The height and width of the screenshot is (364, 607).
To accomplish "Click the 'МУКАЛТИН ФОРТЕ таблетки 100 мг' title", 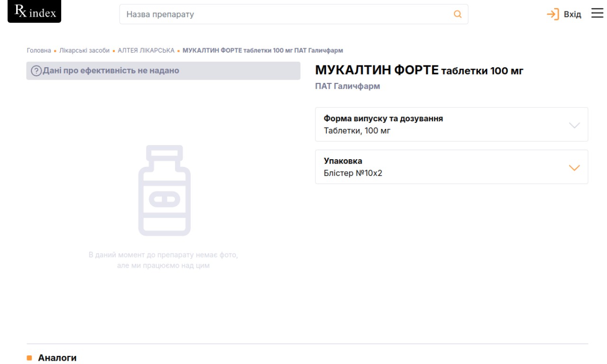I will click(419, 71).
